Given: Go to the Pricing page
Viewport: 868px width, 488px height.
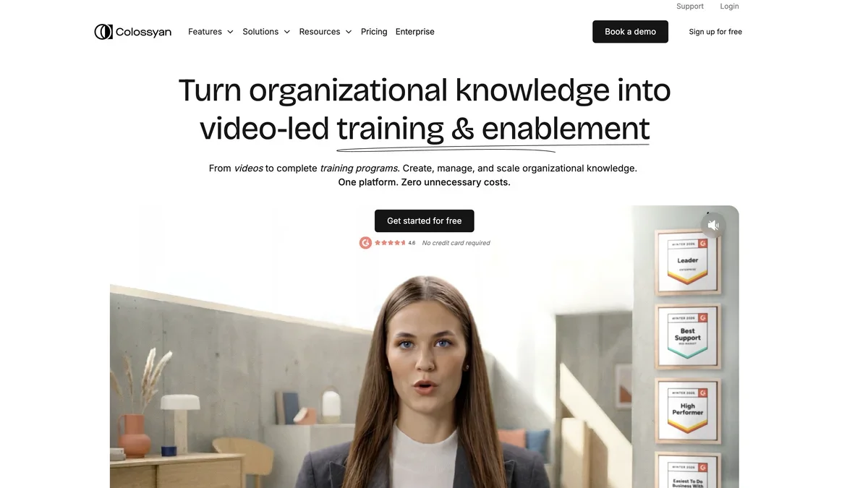Looking at the screenshot, I should coord(374,32).
